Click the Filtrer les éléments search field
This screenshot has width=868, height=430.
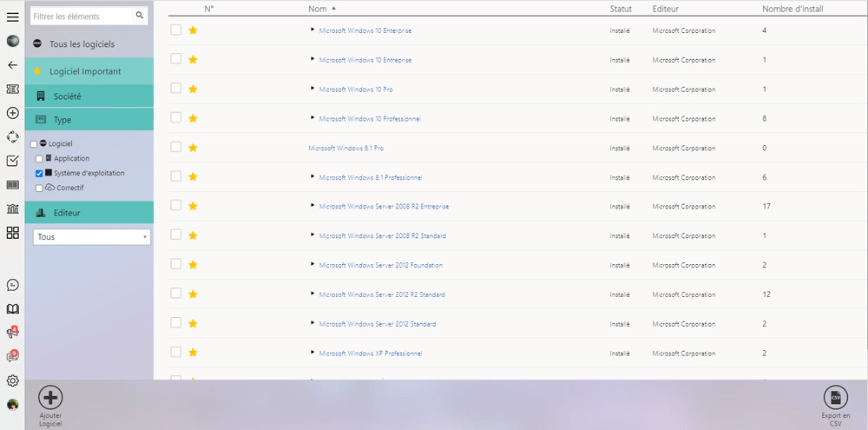[x=82, y=16]
